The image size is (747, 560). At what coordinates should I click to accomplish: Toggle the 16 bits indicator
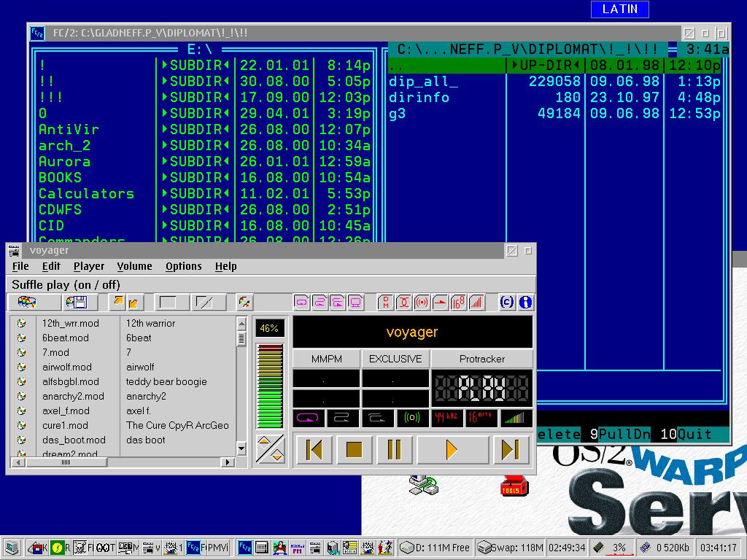pyautogui.click(x=481, y=418)
